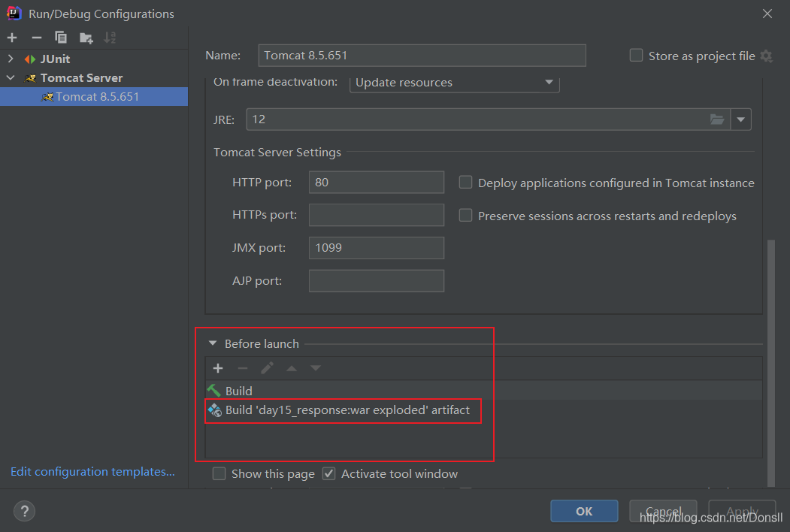Remove Before launch task
This screenshot has width=790, height=532.
click(242, 368)
